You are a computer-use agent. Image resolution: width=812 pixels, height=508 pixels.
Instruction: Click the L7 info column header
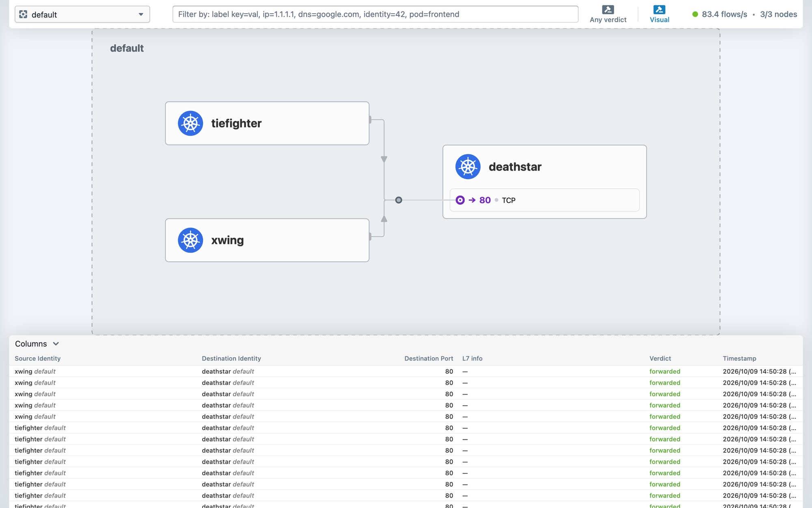[472, 358]
